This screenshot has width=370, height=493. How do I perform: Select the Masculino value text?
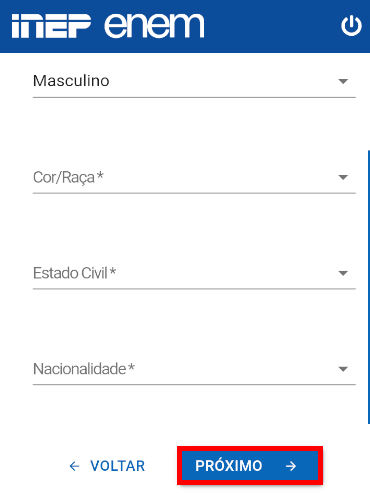click(71, 81)
